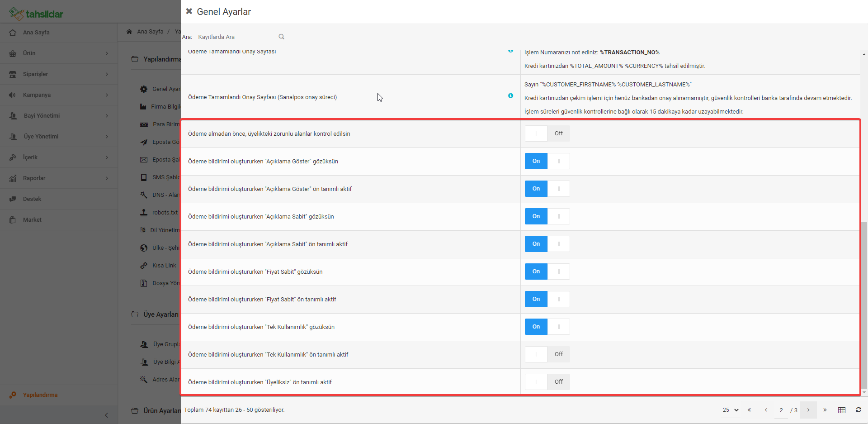Toggle "Fiyat Sabit" ön tanımlı aktif switch
This screenshot has width=868, height=424.
pyautogui.click(x=547, y=299)
